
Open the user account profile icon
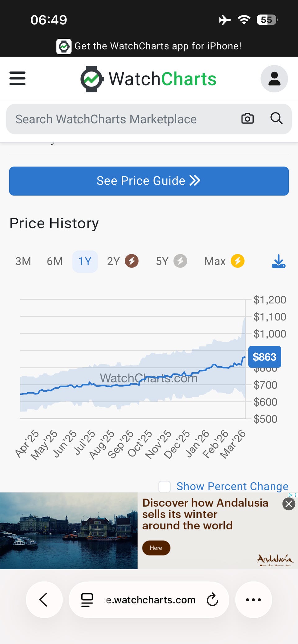(274, 79)
